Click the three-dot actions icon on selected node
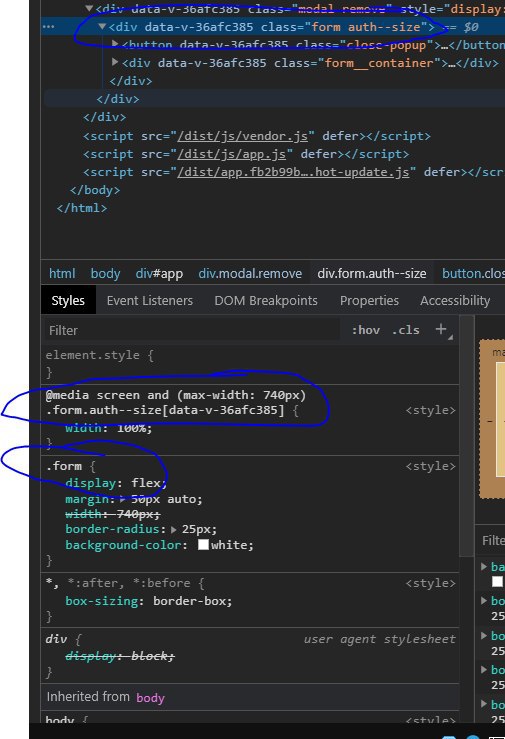505x739 pixels. click(49, 27)
